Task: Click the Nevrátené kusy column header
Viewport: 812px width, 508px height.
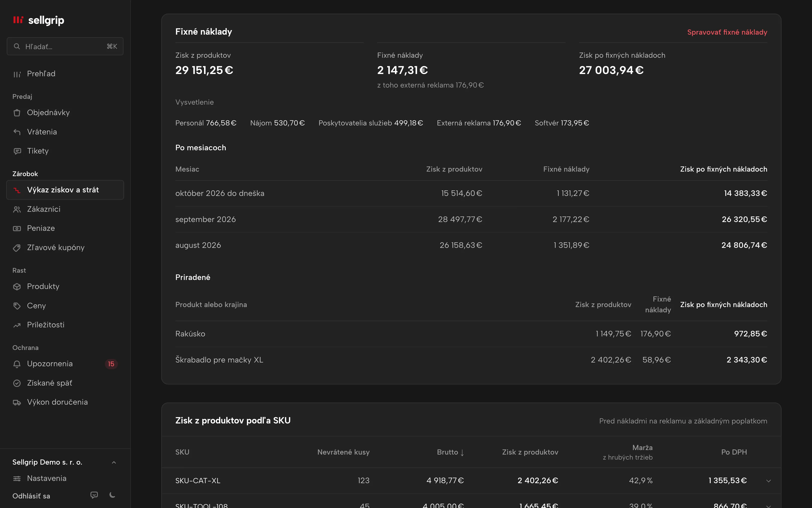Action: point(343,452)
